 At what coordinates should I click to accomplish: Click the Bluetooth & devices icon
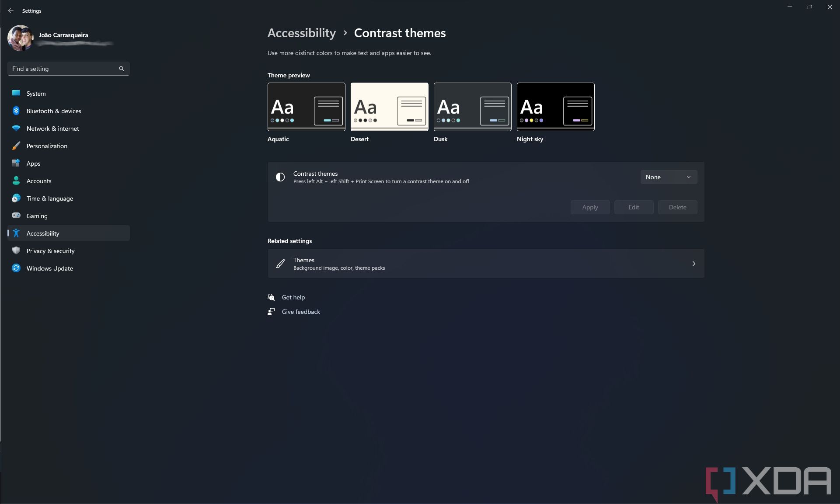[16, 111]
